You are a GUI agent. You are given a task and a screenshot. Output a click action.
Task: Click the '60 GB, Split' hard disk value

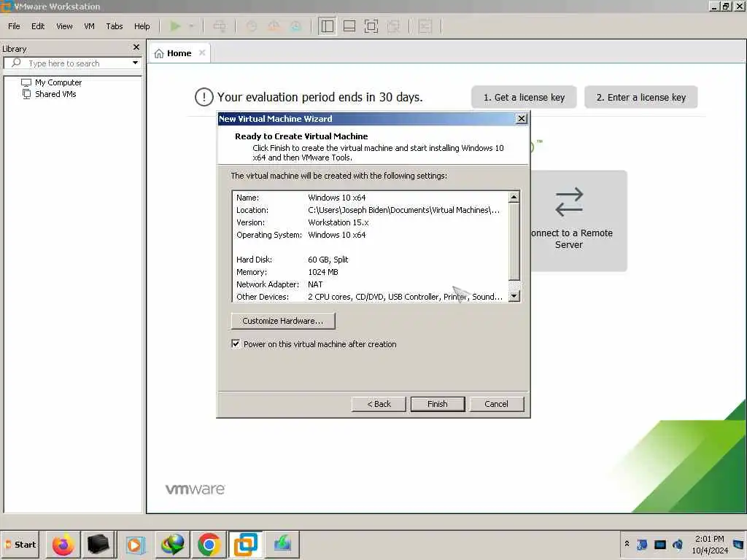328,260
